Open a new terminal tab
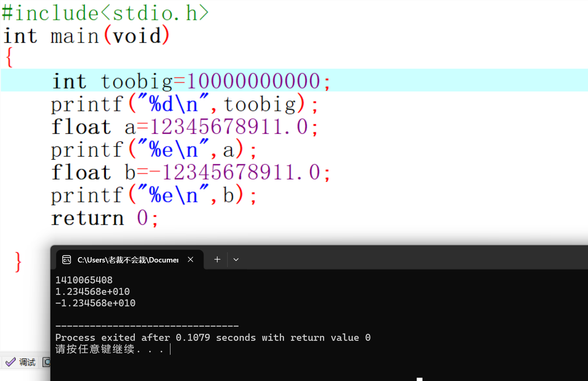The width and height of the screenshot is (588, 381). point(217,260)
